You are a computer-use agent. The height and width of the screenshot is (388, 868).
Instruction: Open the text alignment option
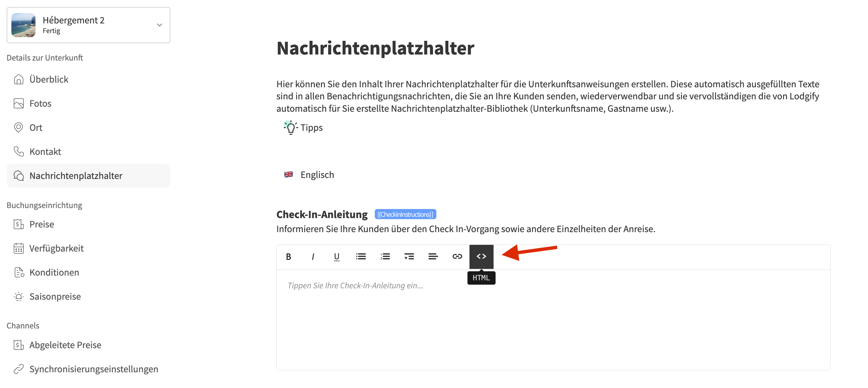point(433,257)
